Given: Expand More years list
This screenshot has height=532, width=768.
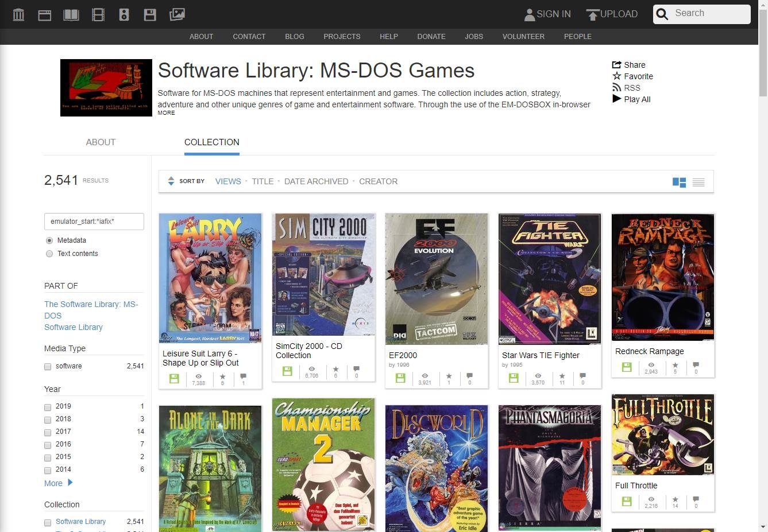Looking at the screenshot, I should pyautogui.click(x=59, y=483).
